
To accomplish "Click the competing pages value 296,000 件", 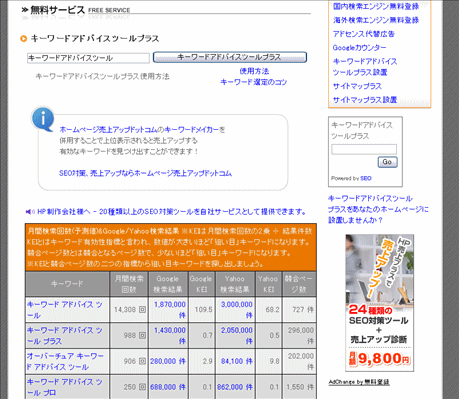I will tap(301, 335).
